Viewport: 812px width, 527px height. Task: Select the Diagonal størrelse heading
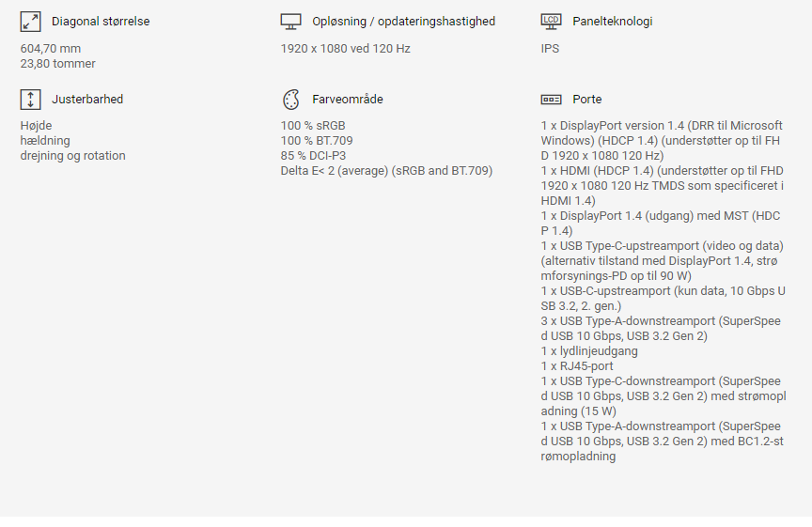point(101,22)
